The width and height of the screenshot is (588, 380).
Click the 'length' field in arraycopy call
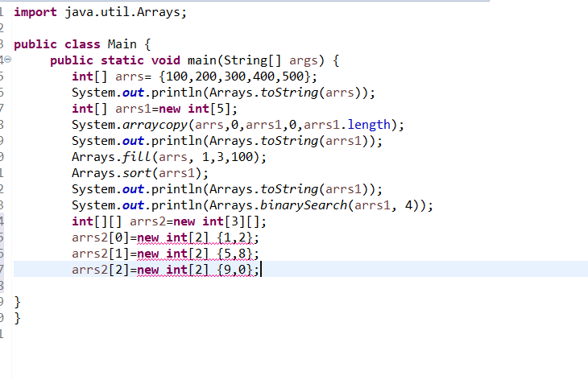click(x=369, y=125)
